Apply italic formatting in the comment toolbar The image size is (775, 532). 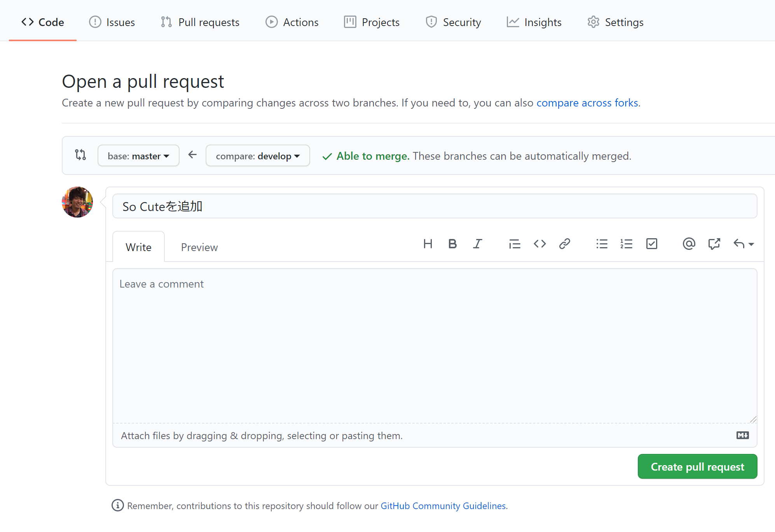(x=477, y=244)
